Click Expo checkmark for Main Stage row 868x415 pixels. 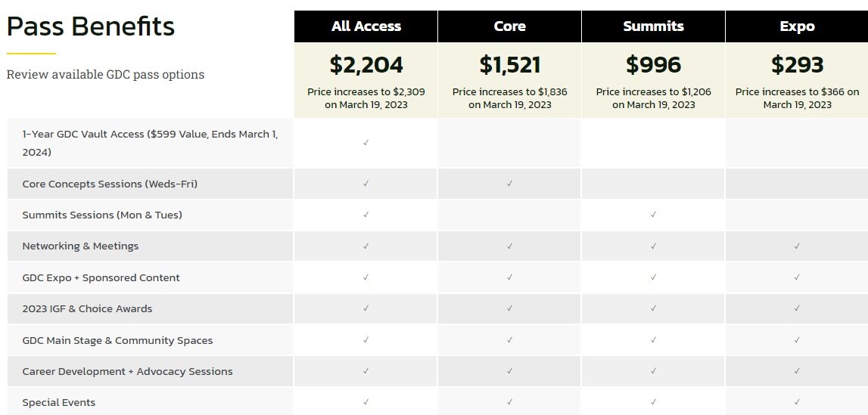(x=797, y=340)
